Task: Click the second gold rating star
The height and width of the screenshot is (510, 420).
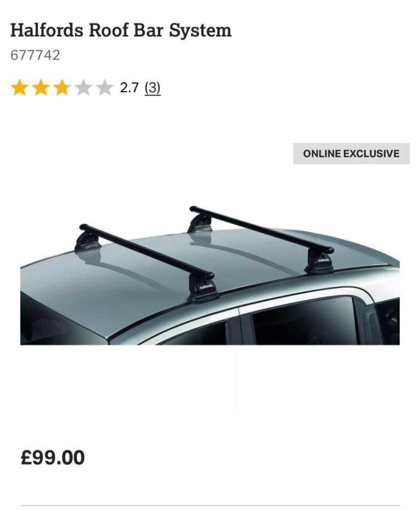Action: [40, 88]
